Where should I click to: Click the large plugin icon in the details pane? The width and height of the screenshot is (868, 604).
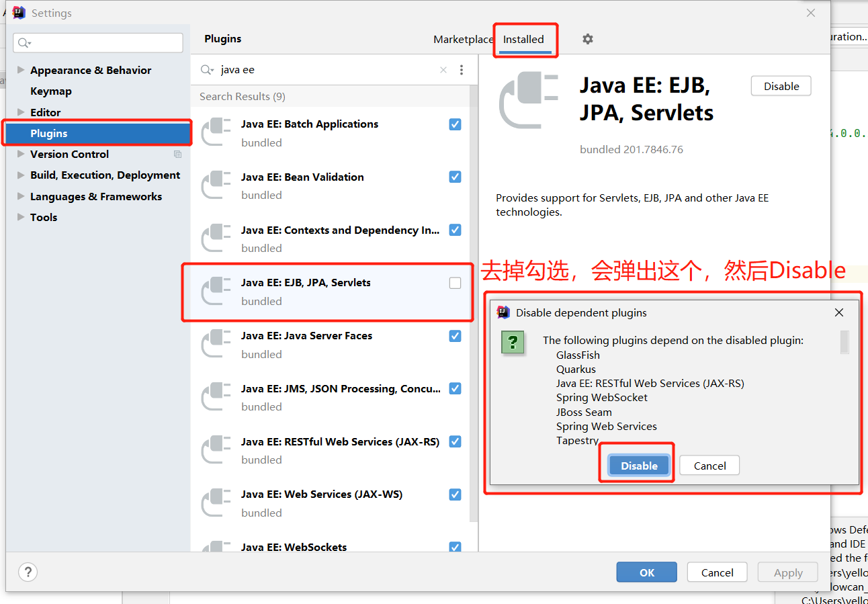(529, 101)
